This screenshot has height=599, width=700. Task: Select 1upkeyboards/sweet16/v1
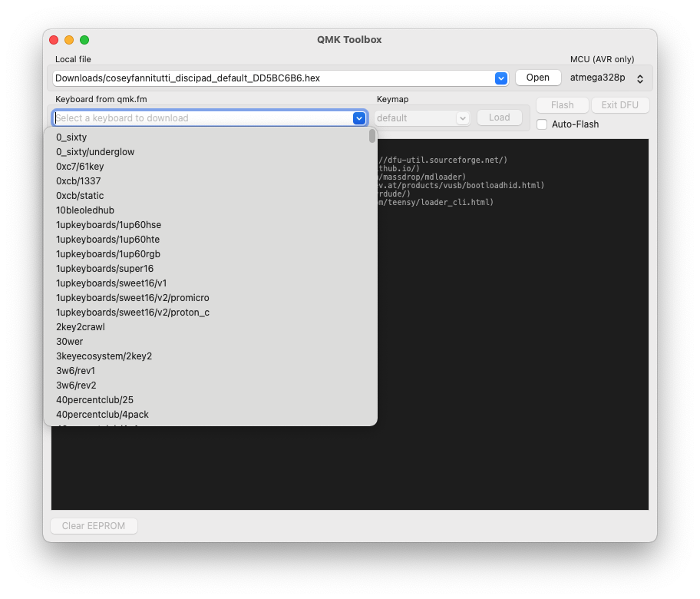[x=210, y=283]
